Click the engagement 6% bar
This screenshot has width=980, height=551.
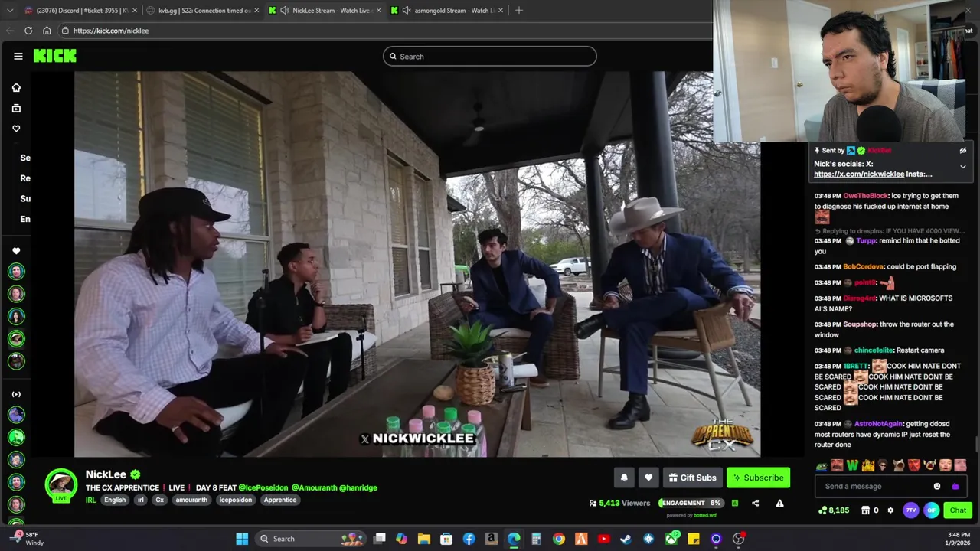691,503
